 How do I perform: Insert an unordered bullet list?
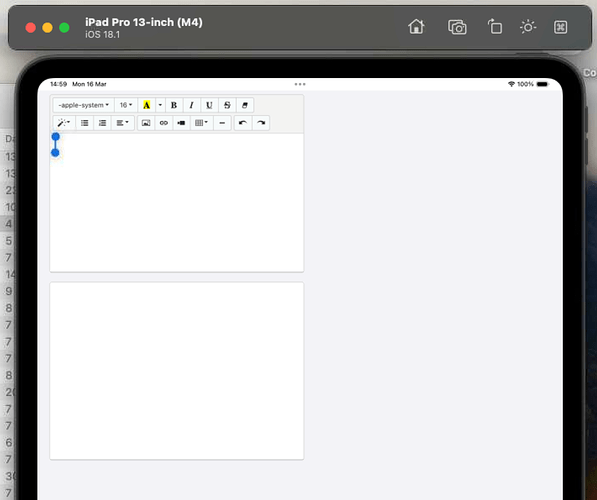85,123
